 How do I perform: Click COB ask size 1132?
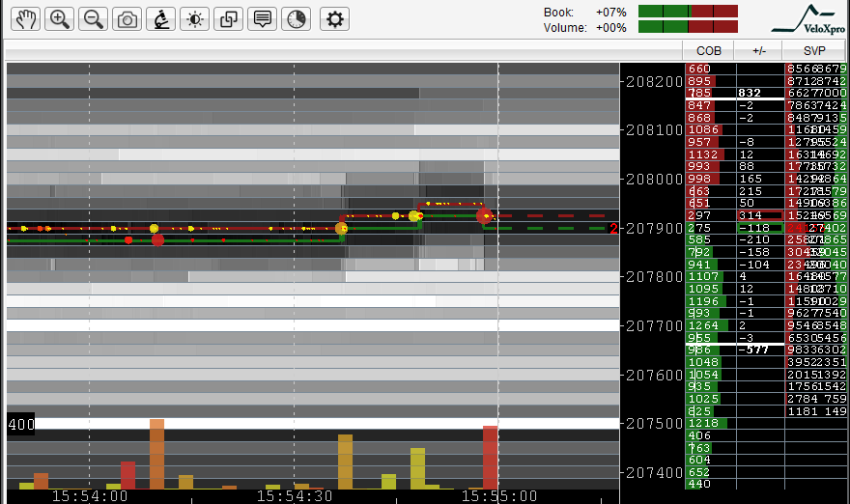coord(703,154)
